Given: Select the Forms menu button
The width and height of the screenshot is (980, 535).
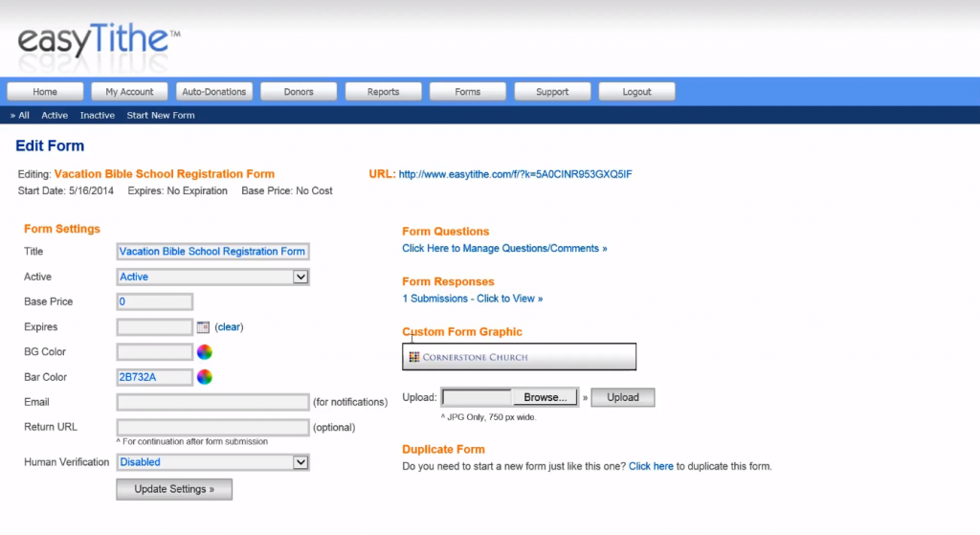Looking at the screenshot, I should tap(467, 92).
